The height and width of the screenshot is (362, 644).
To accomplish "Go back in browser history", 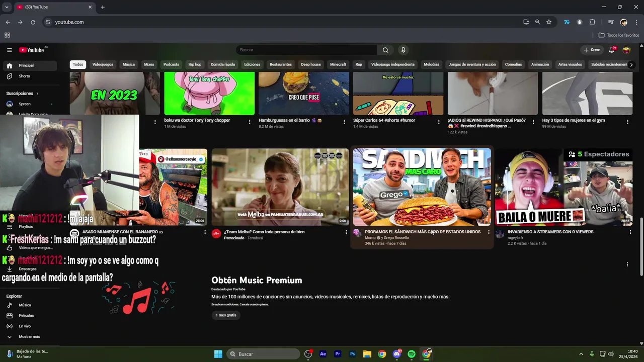I will 8,22.
